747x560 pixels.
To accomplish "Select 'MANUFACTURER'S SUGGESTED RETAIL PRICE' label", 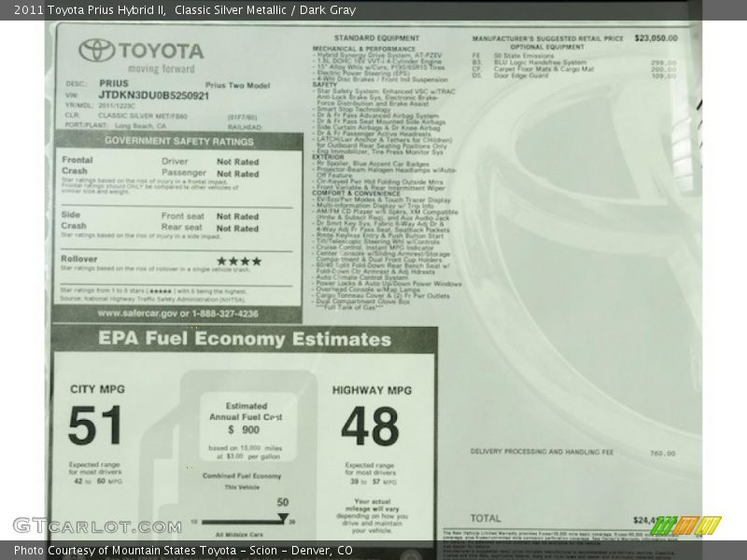I will pyautogui.click(x=548, y=38).
